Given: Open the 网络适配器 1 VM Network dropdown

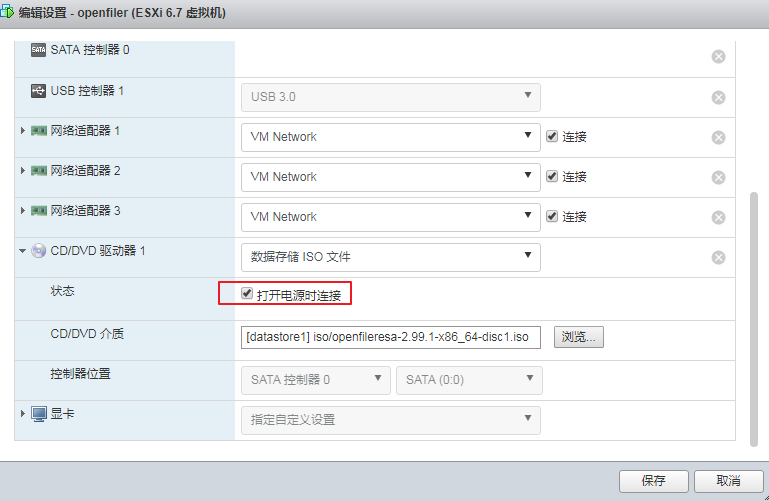Looking at the screenshot, I should (390, 137).
